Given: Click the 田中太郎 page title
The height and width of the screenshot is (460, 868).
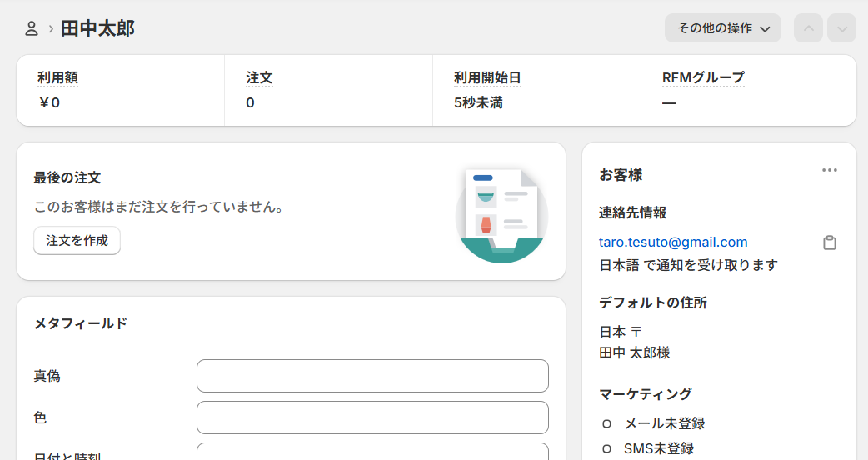Looking at the screenshot, I should click(97, 28).
